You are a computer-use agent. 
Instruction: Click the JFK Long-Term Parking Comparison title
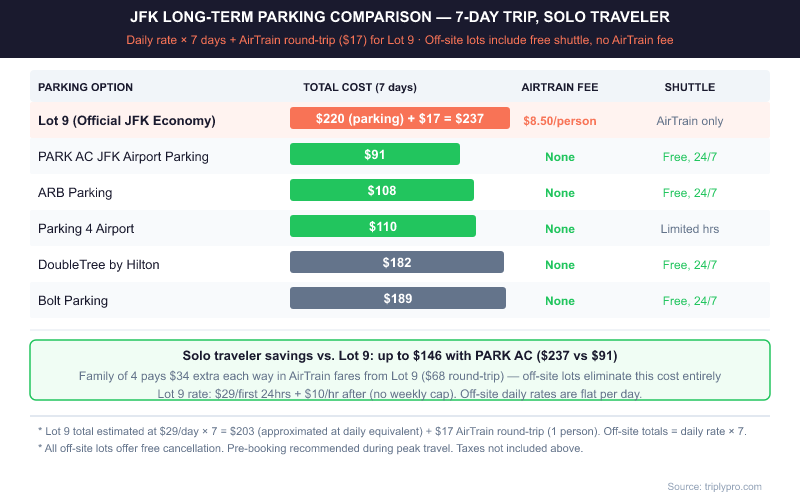(x=400, y=17)
